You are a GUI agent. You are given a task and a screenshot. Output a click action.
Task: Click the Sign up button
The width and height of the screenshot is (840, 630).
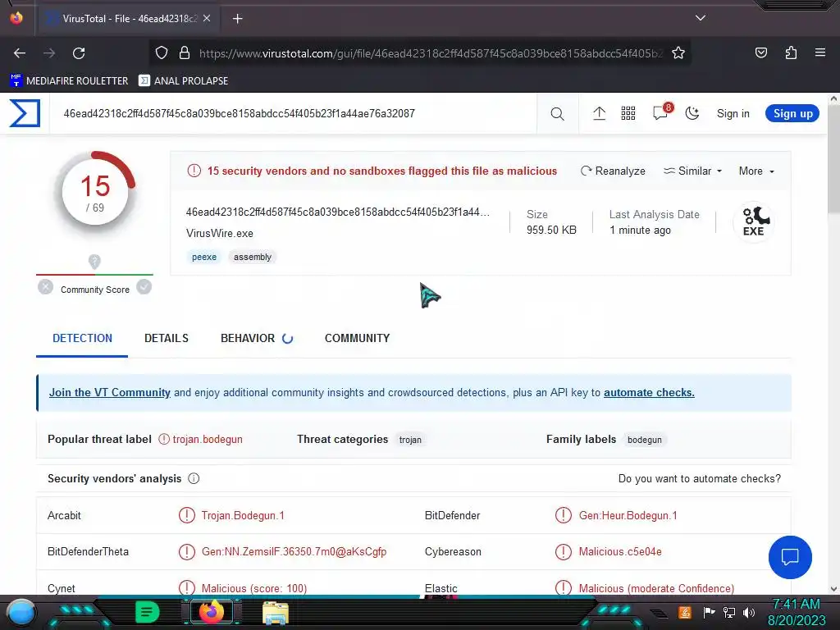(792, 113)
